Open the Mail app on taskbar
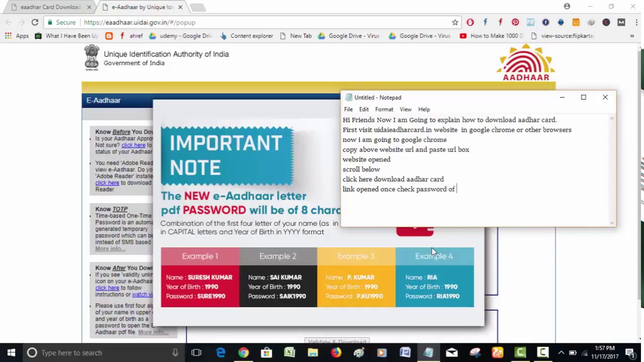 451,352
